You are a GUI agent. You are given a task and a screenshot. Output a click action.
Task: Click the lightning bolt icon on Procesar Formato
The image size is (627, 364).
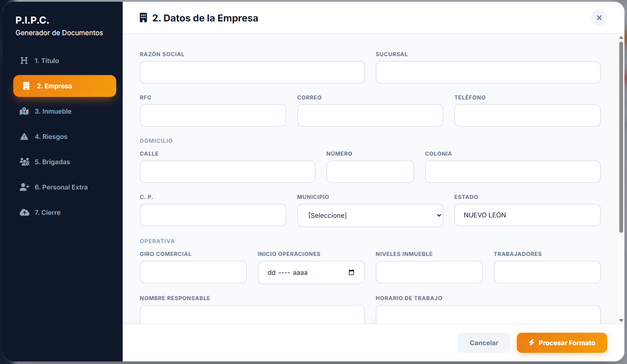(x=532, y=343)
